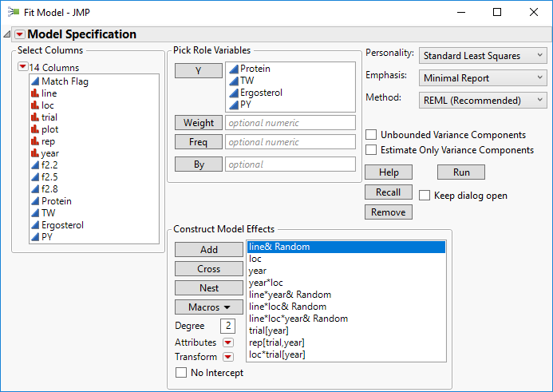Open the 14 Columns red triangle menu
Image resolution: width=553 pixels, height=392 pixels.
pyautogui.click(x=22, y=67)
